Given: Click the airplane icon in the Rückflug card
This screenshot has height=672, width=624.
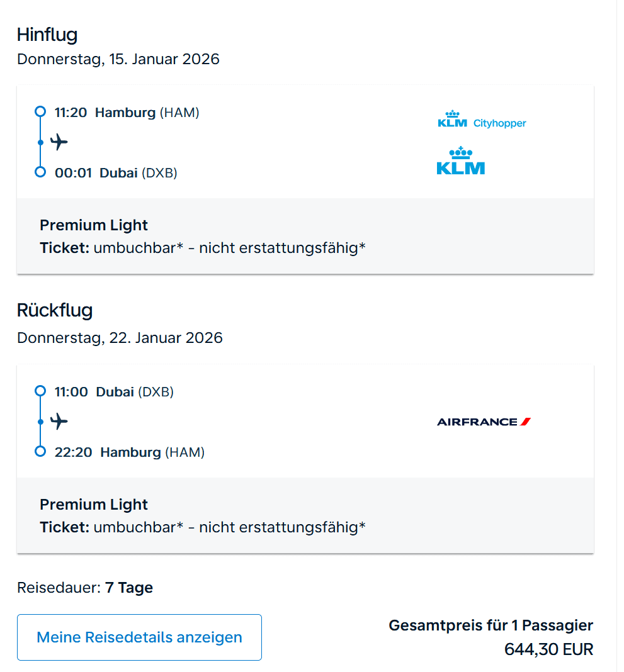Looking at the screenshot, I should (59, 421).
